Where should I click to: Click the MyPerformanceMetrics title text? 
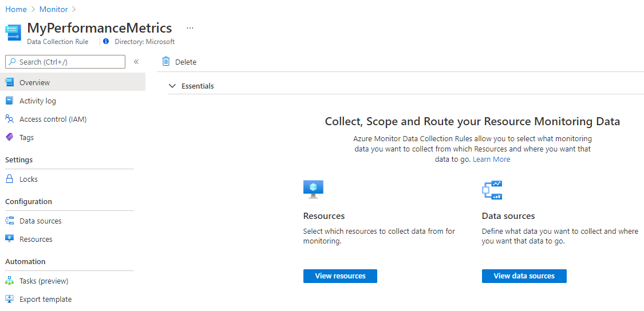tap(100, 28)
